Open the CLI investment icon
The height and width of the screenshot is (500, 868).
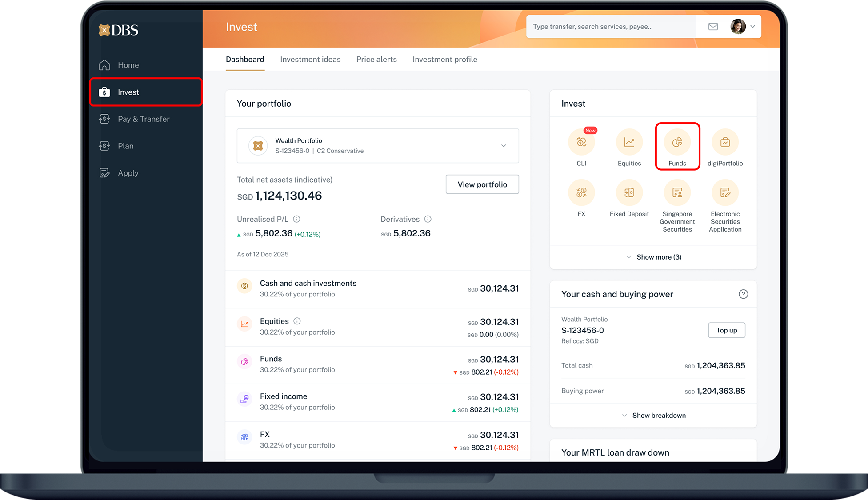581,143
